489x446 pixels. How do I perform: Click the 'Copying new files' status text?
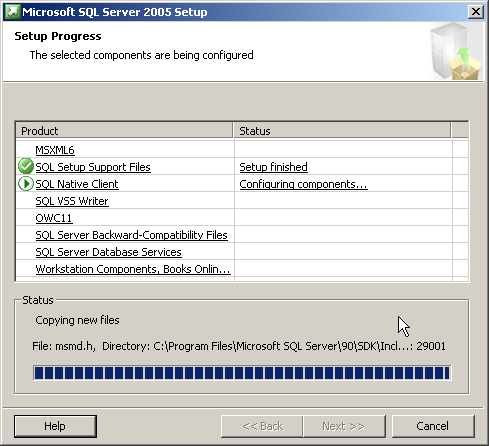77,320
